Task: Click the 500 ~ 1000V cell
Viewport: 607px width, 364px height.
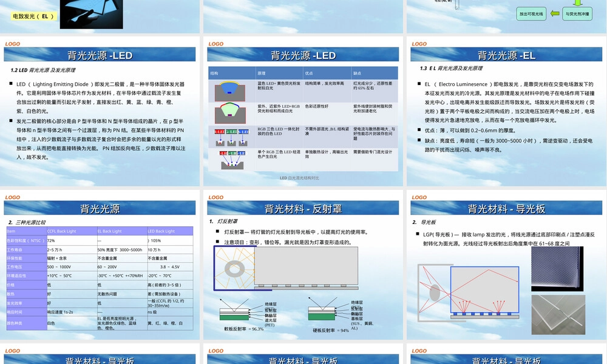Action: click(x=72, y=266)
